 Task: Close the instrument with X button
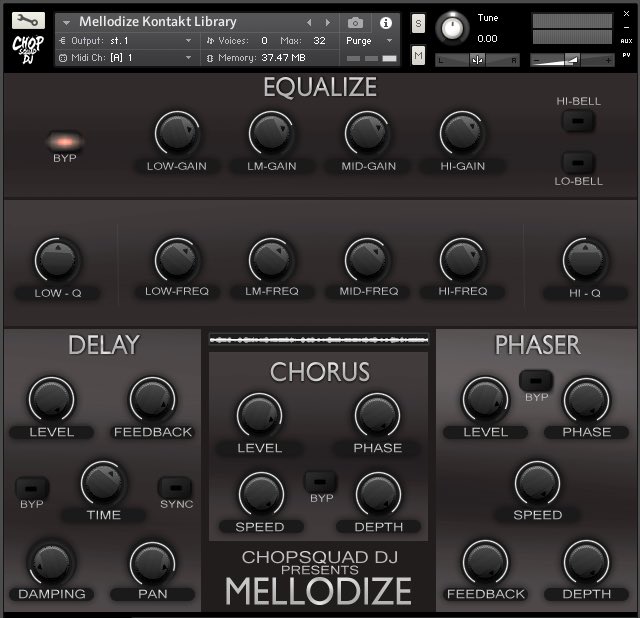[x=626, y=13]
